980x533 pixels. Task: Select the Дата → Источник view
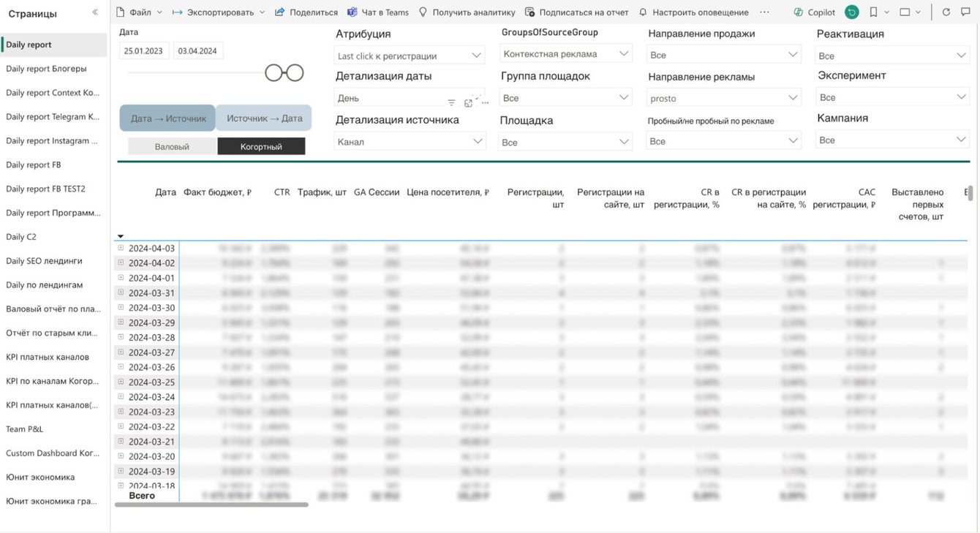click(168, 118)
